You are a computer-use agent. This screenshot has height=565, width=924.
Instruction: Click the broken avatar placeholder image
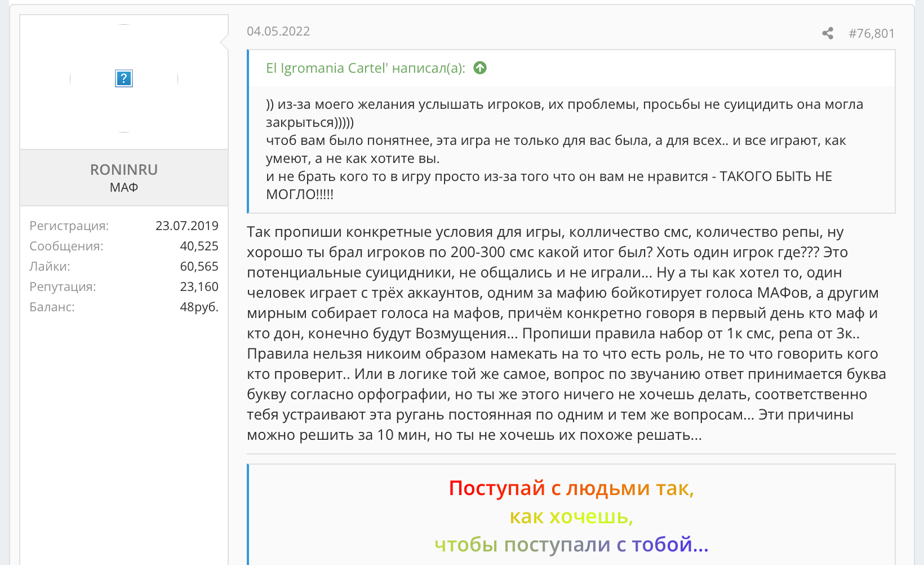click(x=123, y=78)
